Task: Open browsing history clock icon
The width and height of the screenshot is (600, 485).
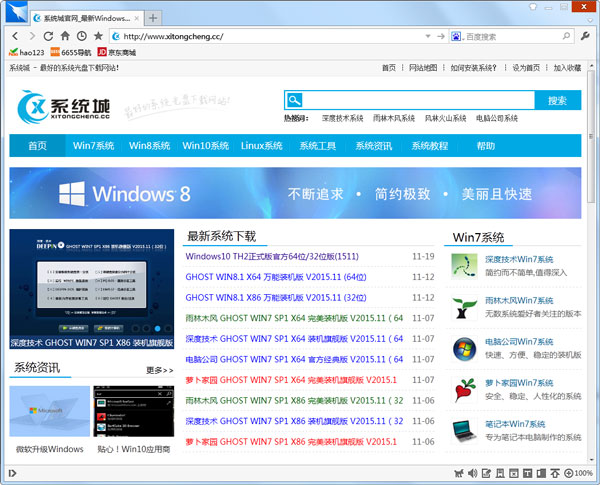Action: (x=82, y=36)
